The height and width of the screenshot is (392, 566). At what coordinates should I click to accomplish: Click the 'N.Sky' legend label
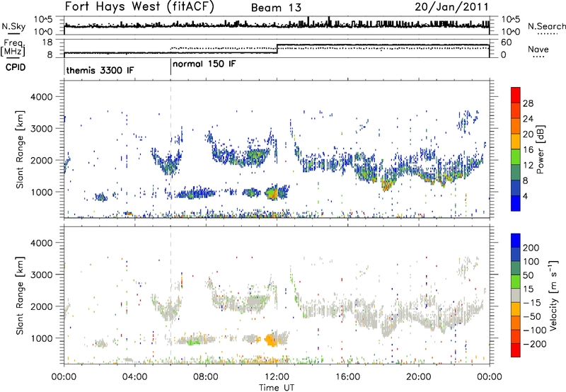(13, 26)
